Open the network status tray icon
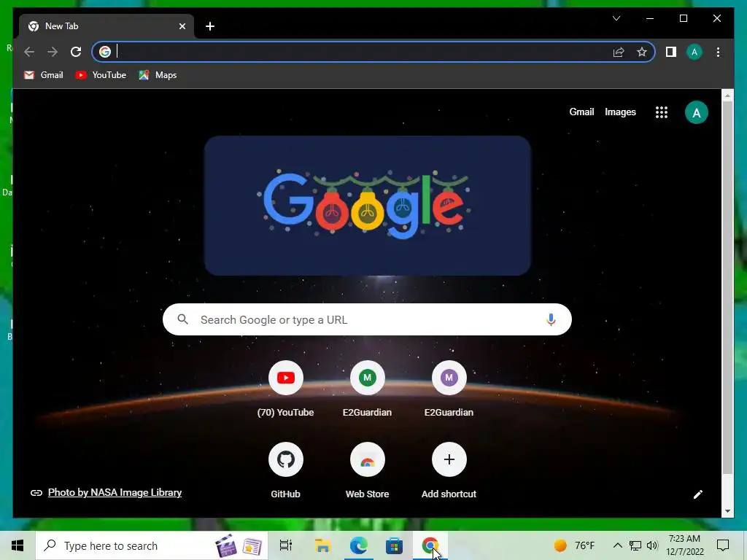 coord(635,545)
